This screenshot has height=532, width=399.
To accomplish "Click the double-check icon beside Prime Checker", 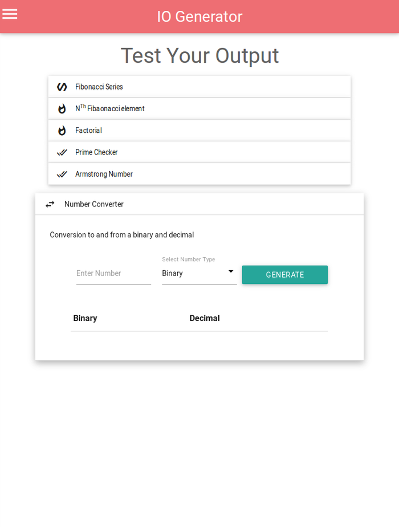I will tap(62, 152).
